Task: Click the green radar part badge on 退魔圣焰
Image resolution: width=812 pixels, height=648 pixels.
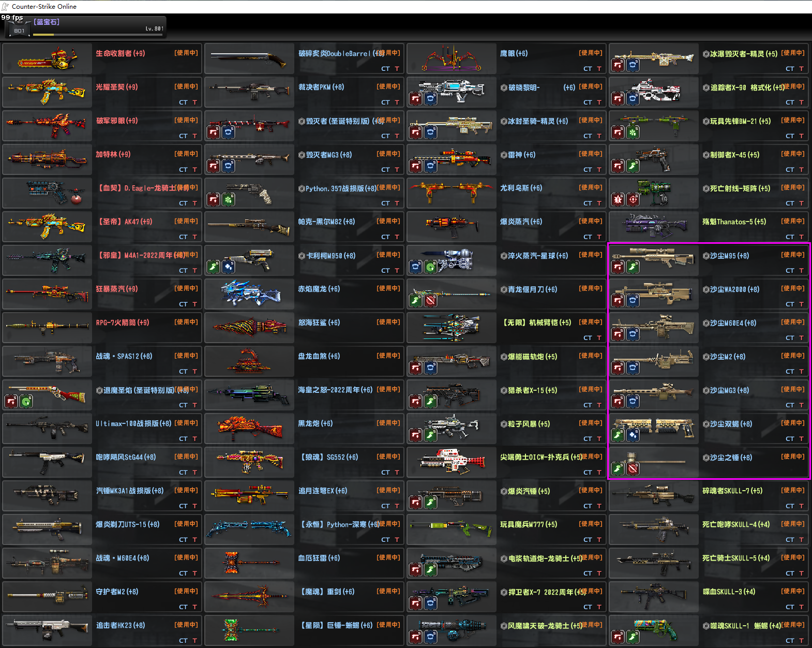Action: click(26, 401)
